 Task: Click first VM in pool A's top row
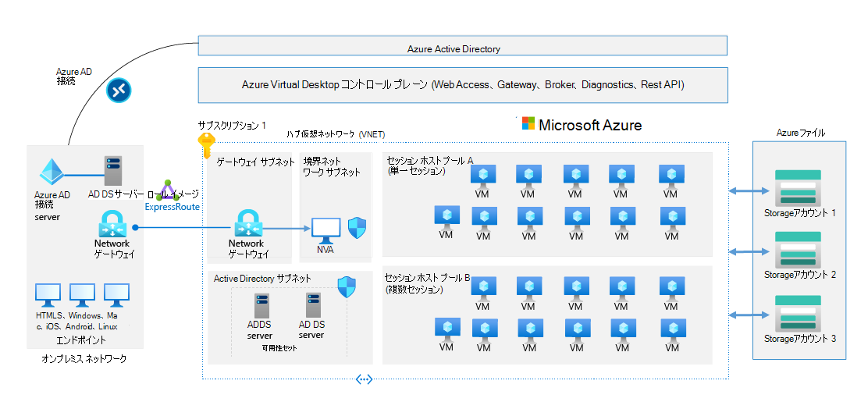pos(483,176)
